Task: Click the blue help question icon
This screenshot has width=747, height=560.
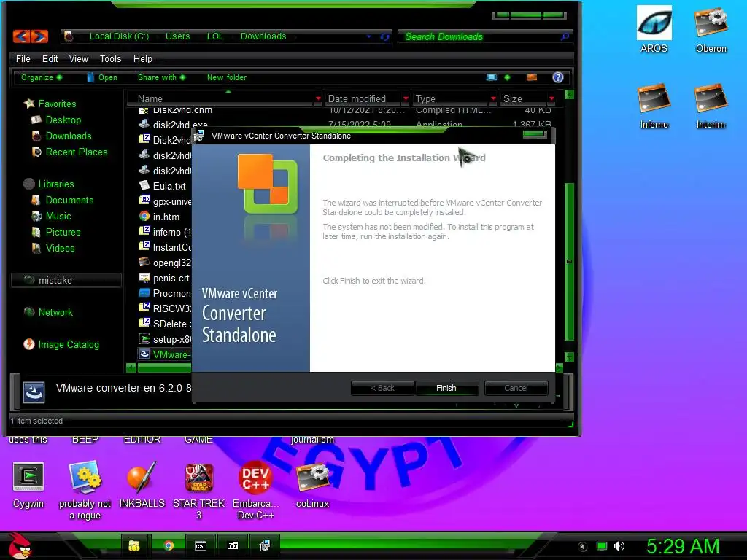Action: [558, 77]
